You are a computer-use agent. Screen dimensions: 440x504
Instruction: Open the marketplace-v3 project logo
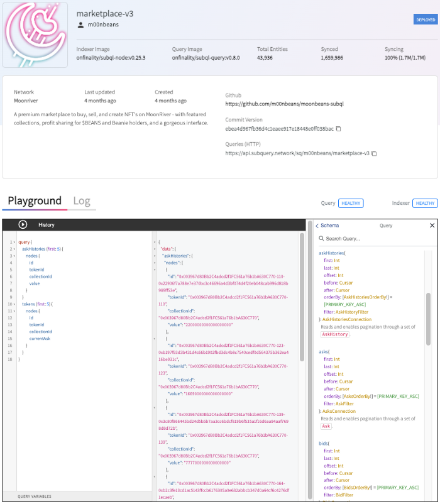coord(35,35)
